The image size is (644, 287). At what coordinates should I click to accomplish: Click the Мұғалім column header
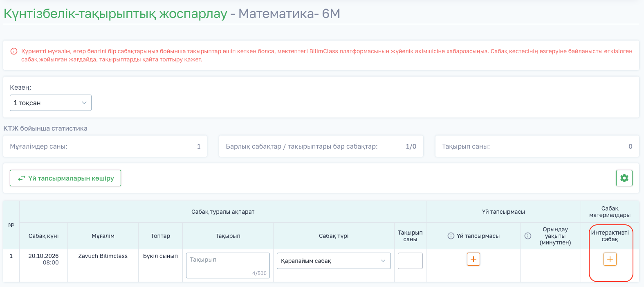click(103, 236)
